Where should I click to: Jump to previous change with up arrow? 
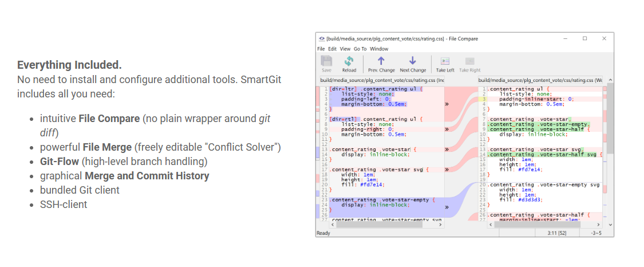tap(381, 64)
